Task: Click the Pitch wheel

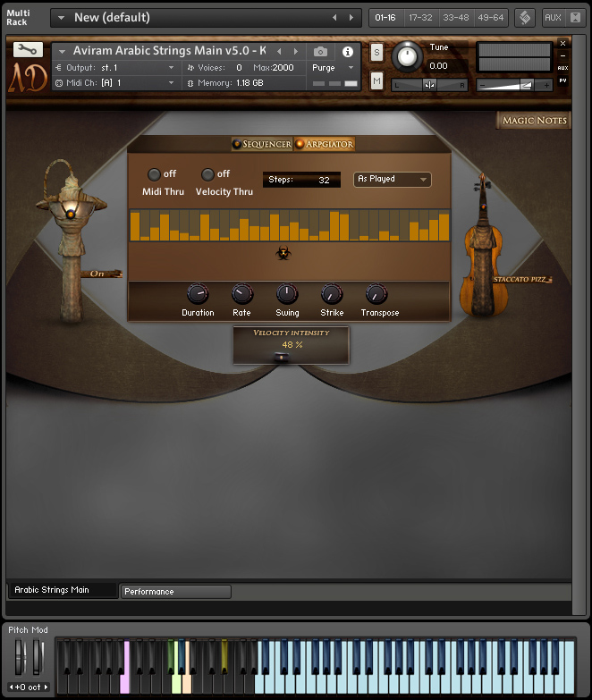Action: (x=20, y=658)
